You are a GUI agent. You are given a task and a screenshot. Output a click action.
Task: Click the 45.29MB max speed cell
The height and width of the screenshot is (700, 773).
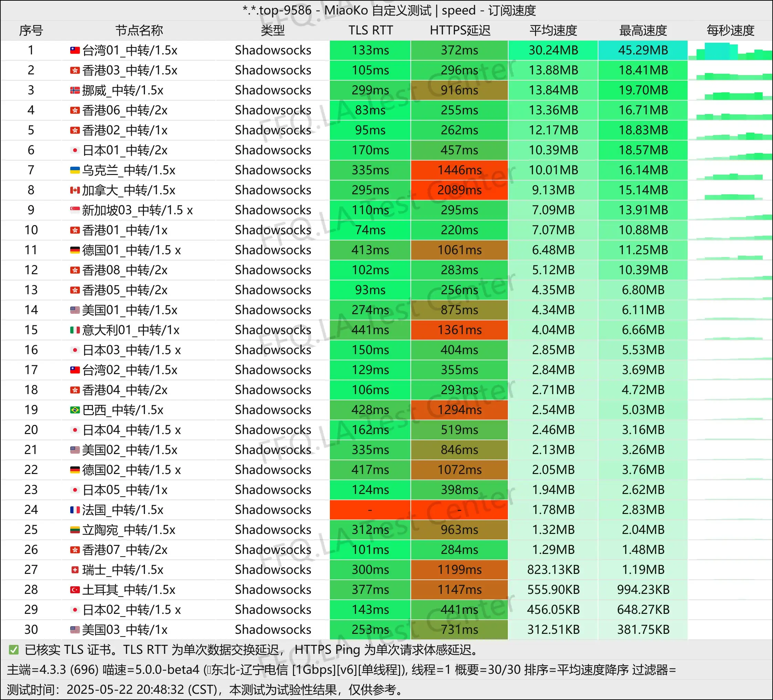[643, 50]
